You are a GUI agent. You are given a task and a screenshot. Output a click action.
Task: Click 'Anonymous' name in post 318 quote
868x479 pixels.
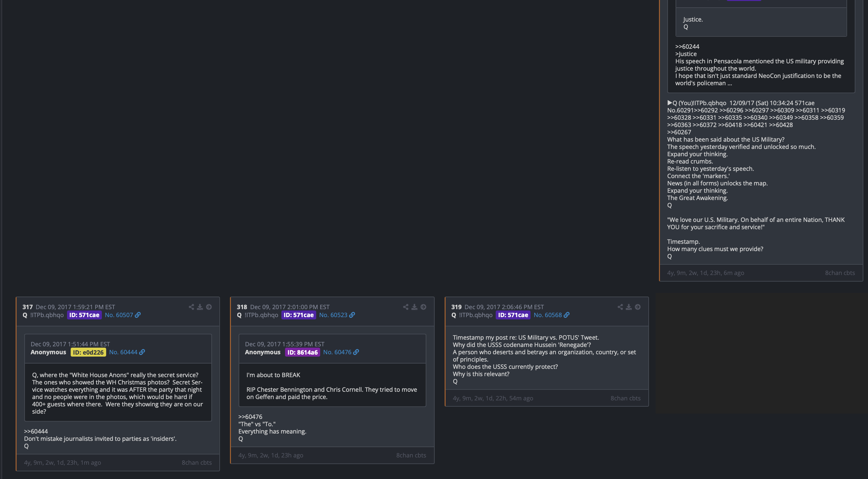coord(263,352)
